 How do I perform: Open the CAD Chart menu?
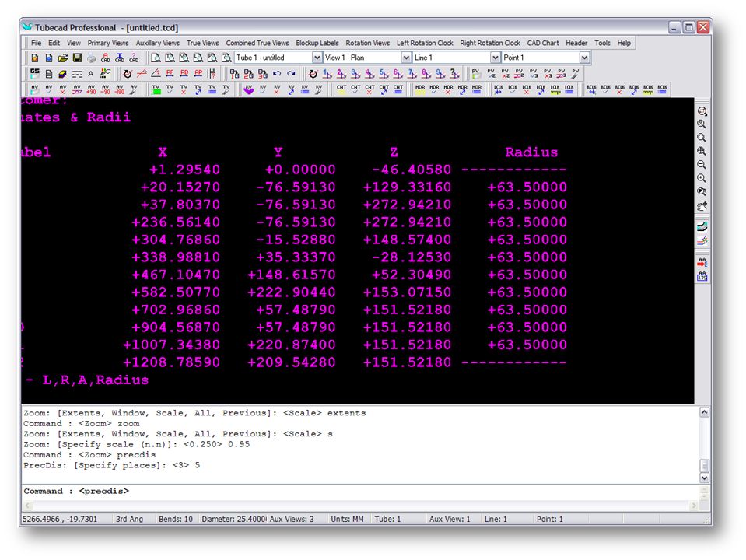[x=543, y=43]
